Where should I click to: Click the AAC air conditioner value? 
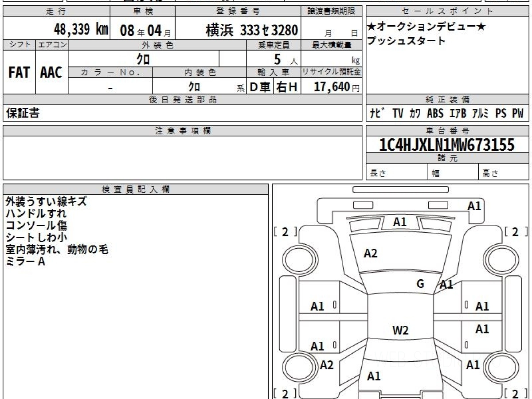(x=51, y=73)
